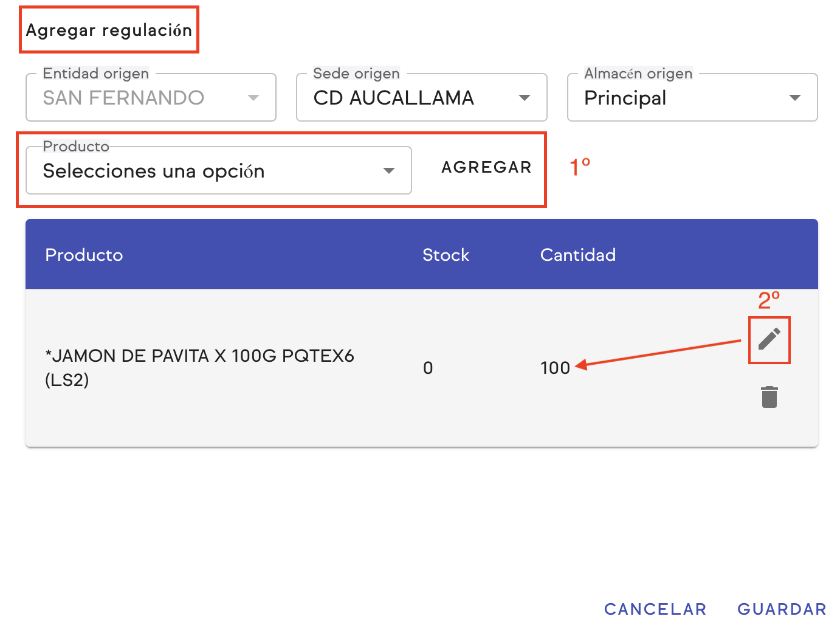Click the Cantidad column header
The image size is (840, 636).
pyautogui.click(x=578, y=255)
